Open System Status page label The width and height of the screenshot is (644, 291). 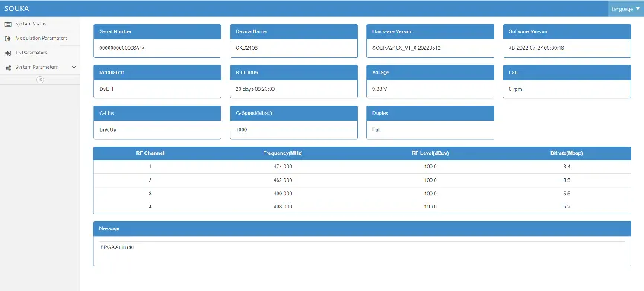pos(31,24)
